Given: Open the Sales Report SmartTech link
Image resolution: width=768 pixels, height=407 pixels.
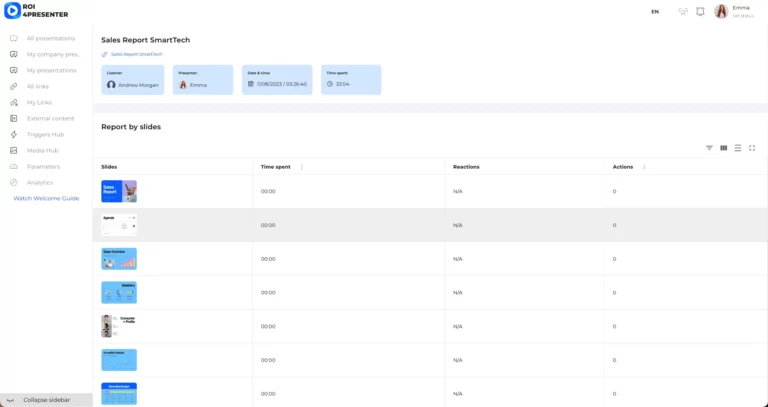Looking at the screenshot, I should (x=136, y=54).
